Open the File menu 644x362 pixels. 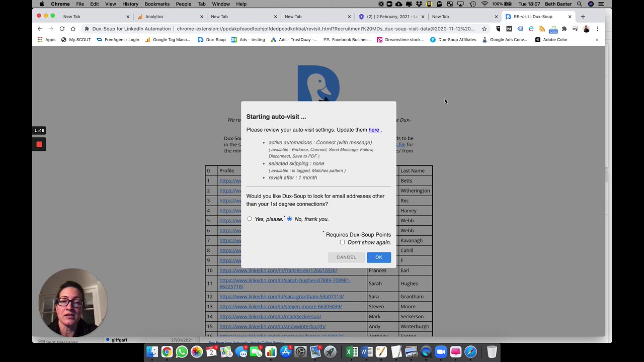pyautogui.click(x=80, y=4)
